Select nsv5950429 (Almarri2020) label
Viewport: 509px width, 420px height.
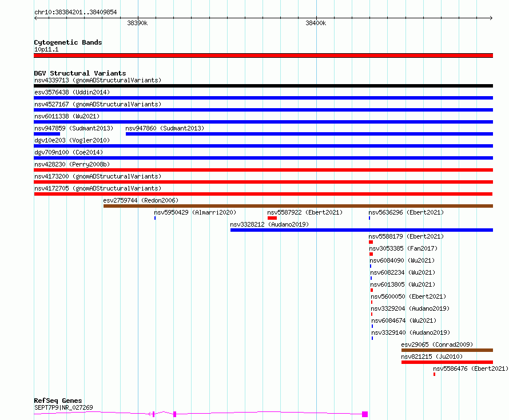pos(195,212)
